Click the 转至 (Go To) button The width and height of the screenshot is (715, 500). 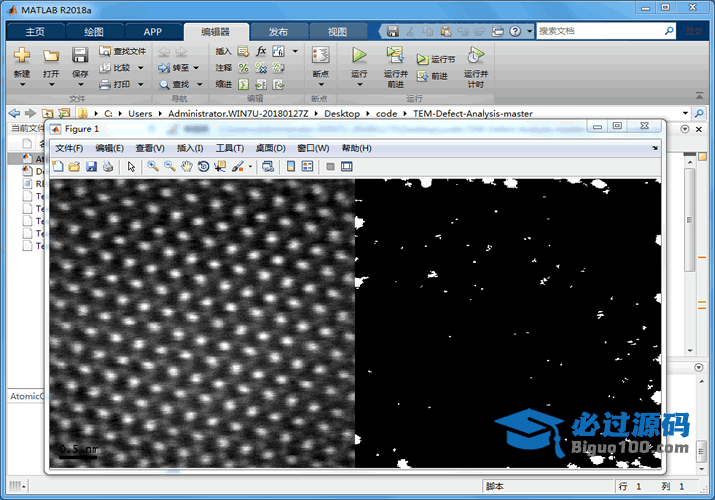tap(173, 68)
